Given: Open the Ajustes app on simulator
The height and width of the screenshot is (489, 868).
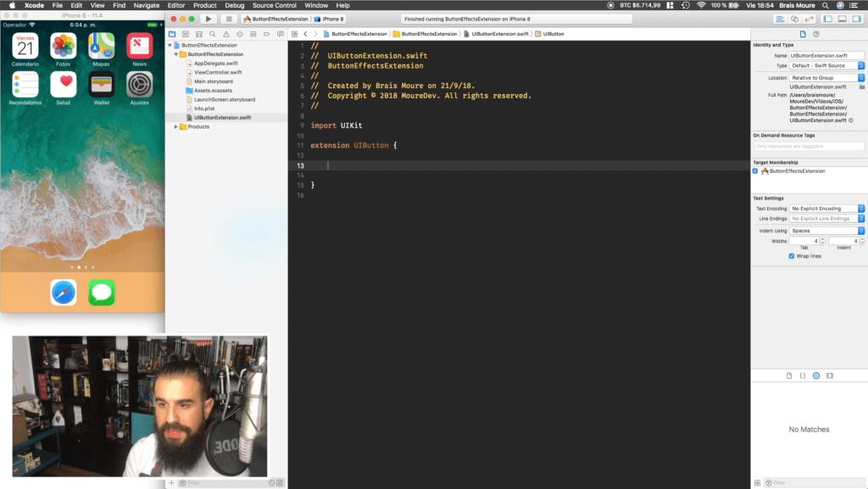Looking at the screenshot, I should [140, 85].
